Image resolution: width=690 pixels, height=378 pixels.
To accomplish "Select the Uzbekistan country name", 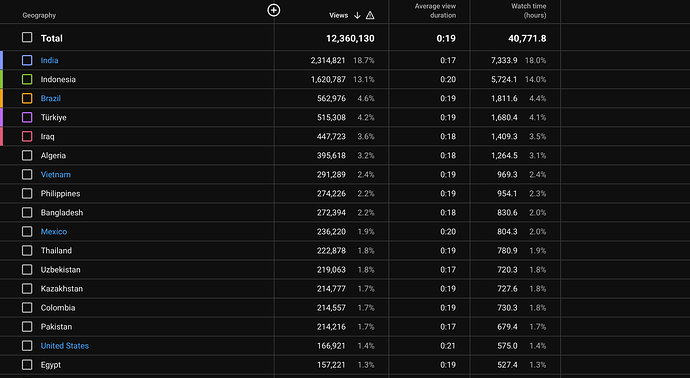I will pos(60,269).
